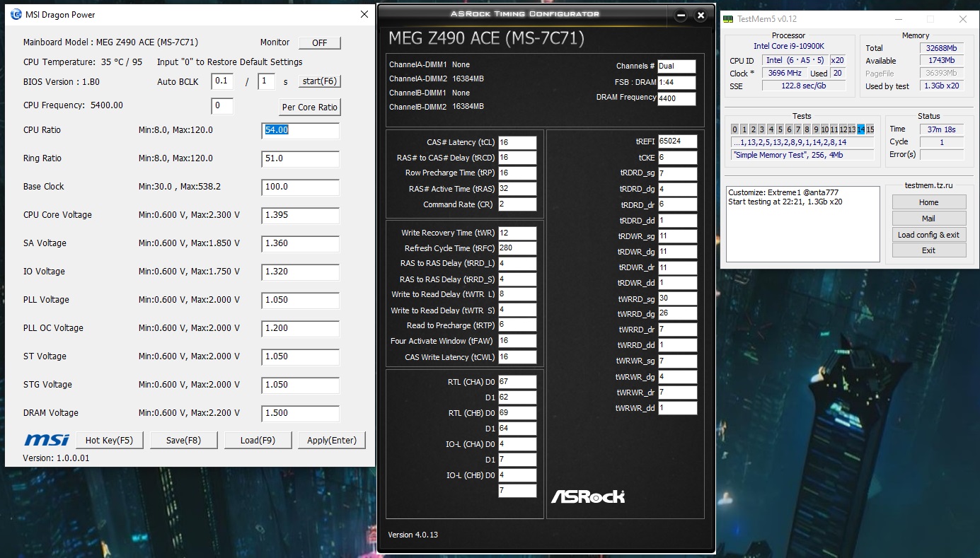Screen dimensions: 980x558
Task: Click the Time value 37m 18s
Action: pos(942,129)
